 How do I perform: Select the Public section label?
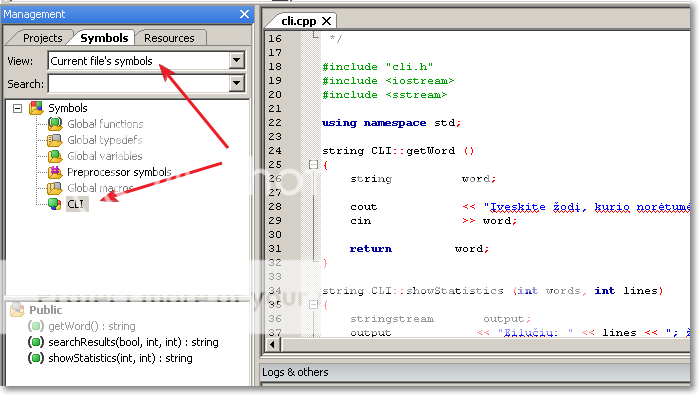point(45,310)
